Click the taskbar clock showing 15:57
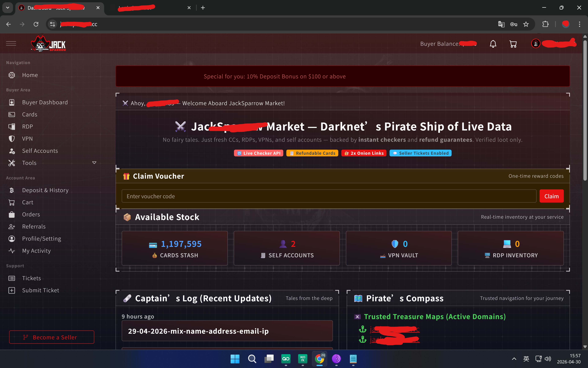 569,359
